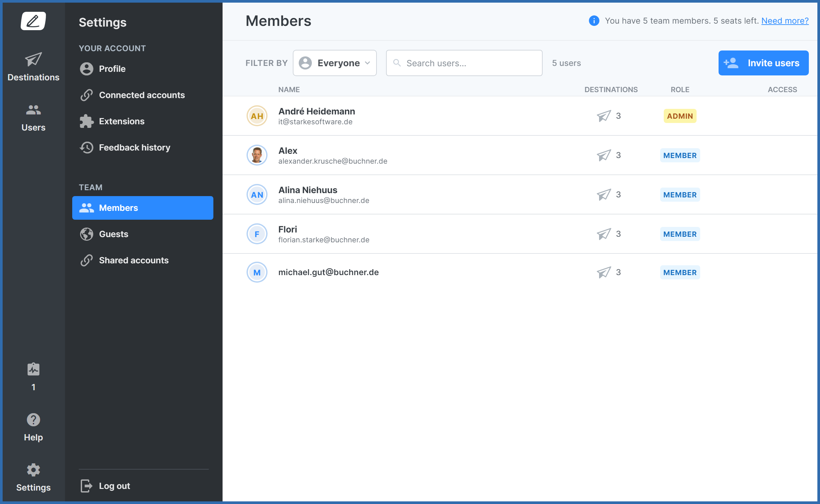This screenshot has height=504, width=820.
Task: Click the Settings gear icon
Action: (x=33, y=470)
